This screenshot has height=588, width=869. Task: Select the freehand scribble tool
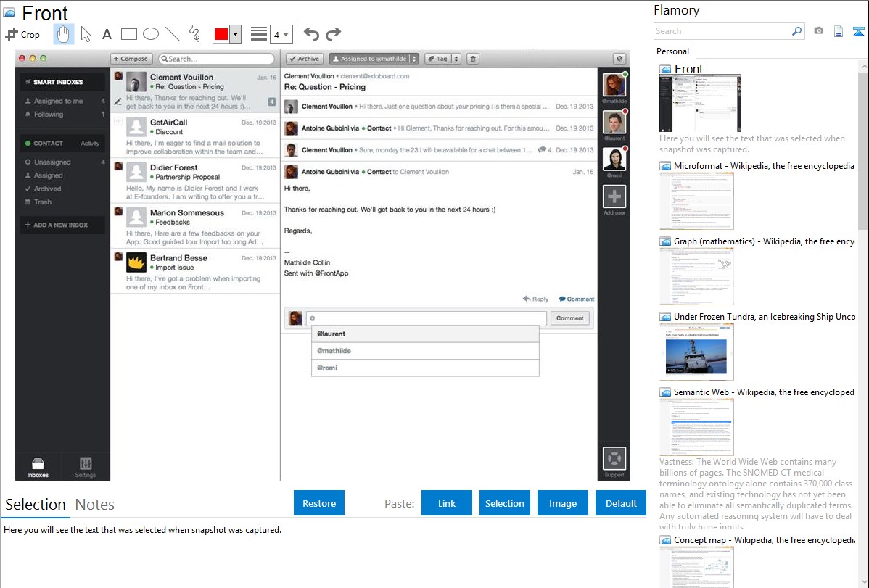point(194,34)
